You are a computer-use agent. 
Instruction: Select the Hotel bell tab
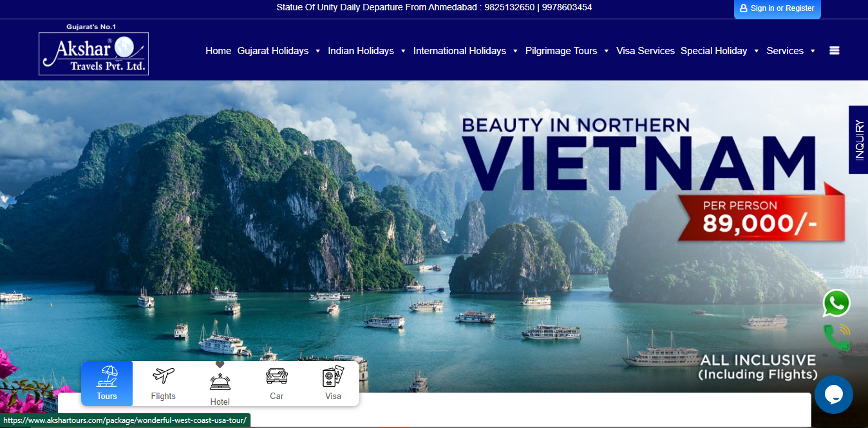coord(220,384)
